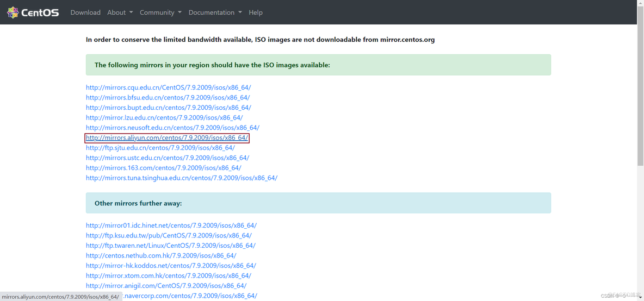Open the mirrors.cqu.edu.cn mirror link

[169, 87]
